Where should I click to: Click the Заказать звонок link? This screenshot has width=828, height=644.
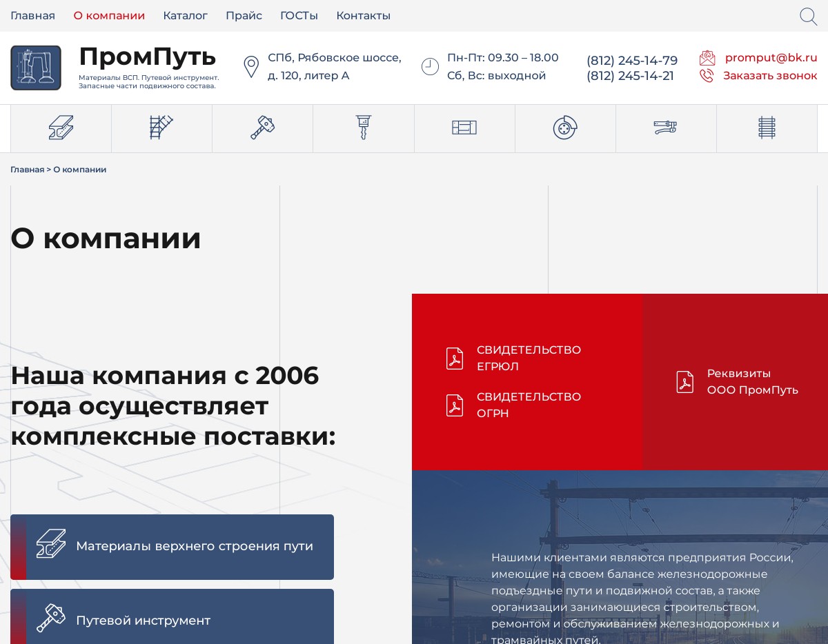[x=769, y=76]
